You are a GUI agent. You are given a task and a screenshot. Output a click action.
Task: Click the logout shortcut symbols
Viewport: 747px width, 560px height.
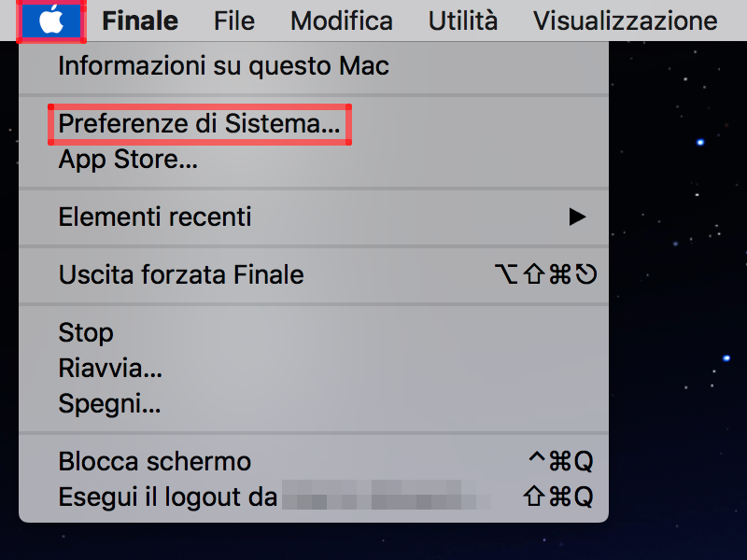pyautogui.click(x=558, y=497)
